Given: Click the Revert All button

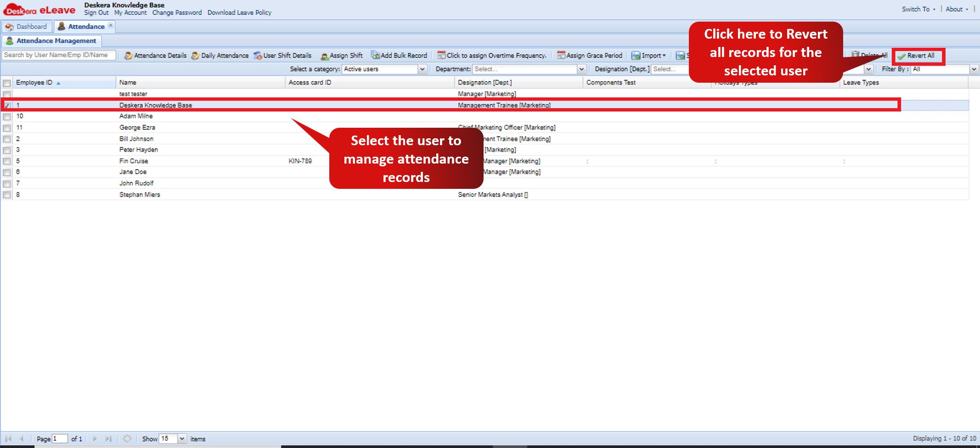Looking at the screenshot, I should [x=917, y=56].
